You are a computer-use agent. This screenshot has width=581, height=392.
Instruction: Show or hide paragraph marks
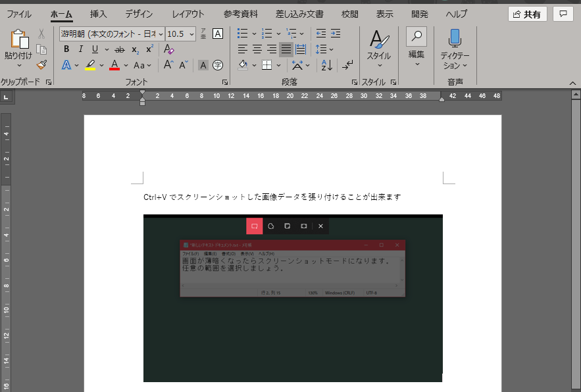coord(347,65)
